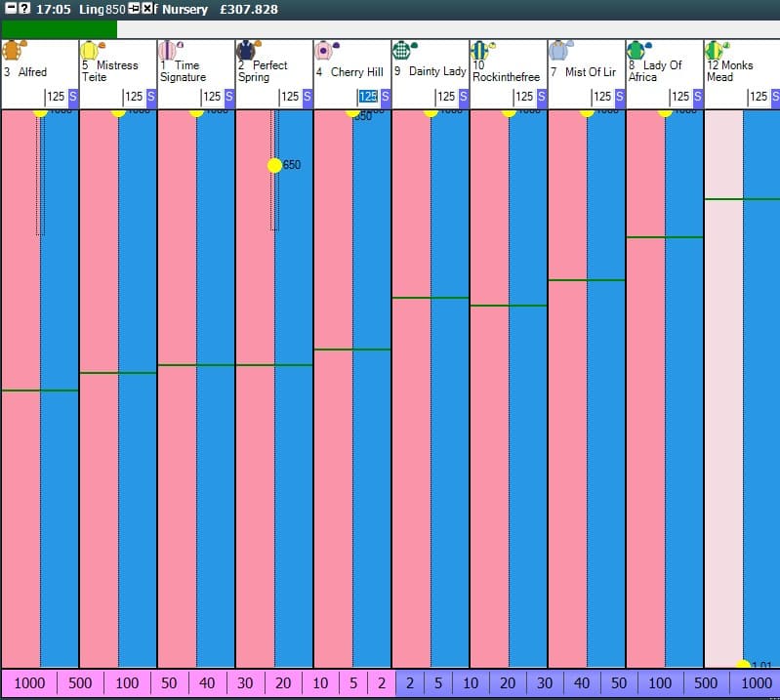Select the pink 5 stake button
Image resolution: width=780 pixels, height=700 pixels.
[353, 683]
